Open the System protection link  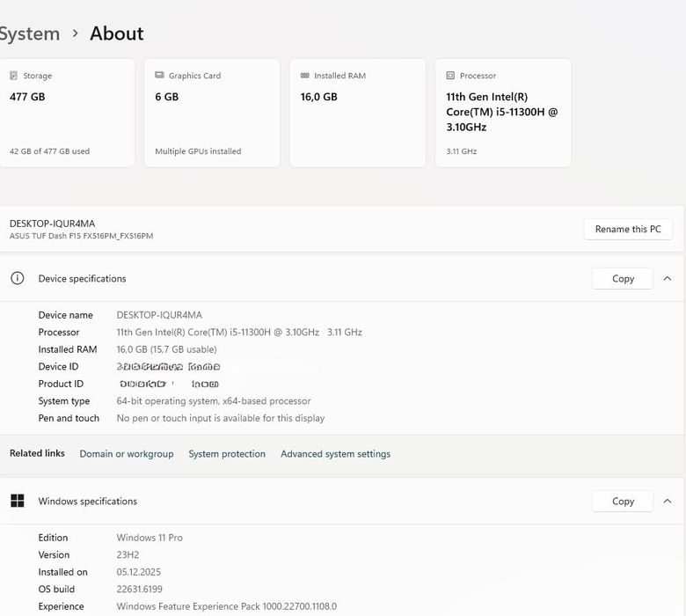point(227,454)
